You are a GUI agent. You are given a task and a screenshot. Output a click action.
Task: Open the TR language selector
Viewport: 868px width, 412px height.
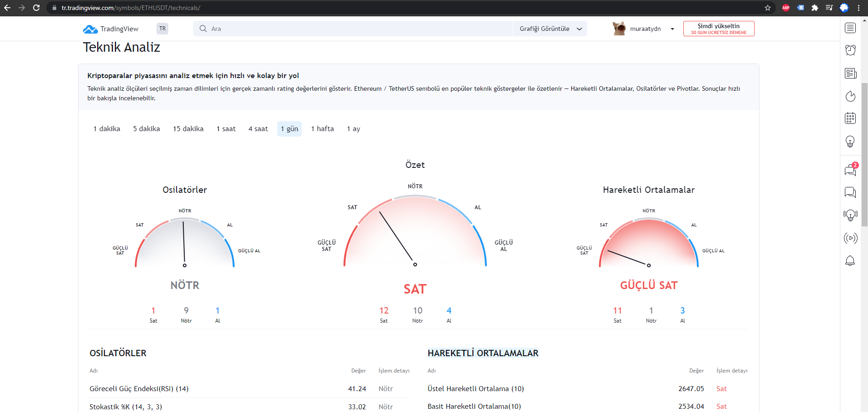click(x=162, y=29)
